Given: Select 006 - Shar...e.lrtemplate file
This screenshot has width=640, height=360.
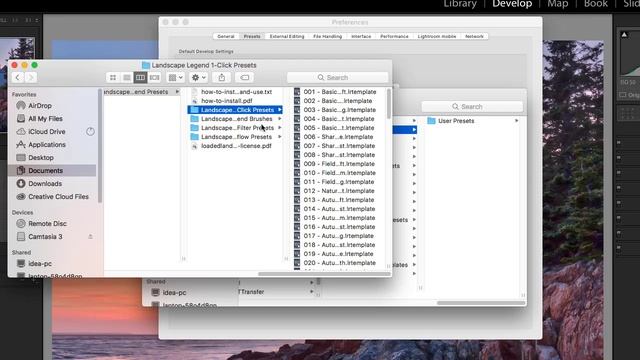Looking at the screenshot, I should 338,137.
